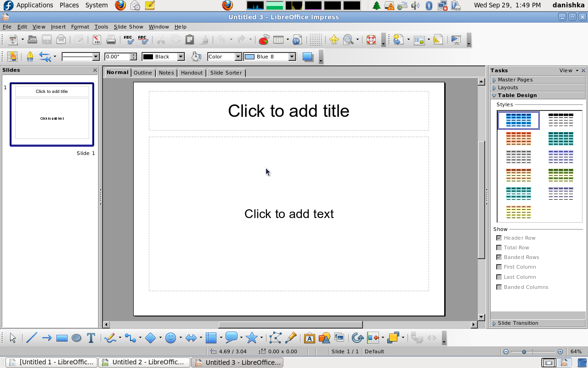This screenshot has height=368, width=588.
Task: Switch to the Outline tab
Action: tap(143, 73)
